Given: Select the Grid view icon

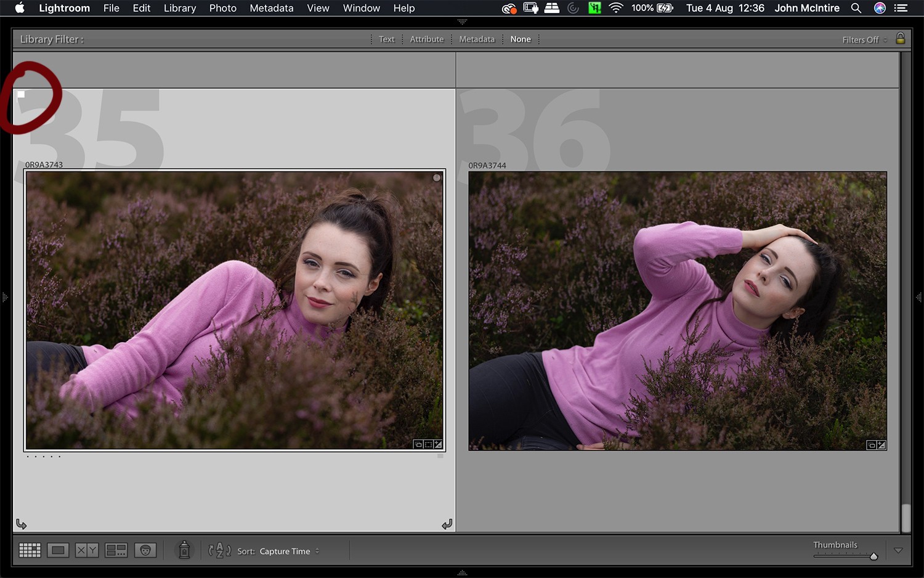Looking at the screenshot, I should pyautogui.click(x=30, y=550).
